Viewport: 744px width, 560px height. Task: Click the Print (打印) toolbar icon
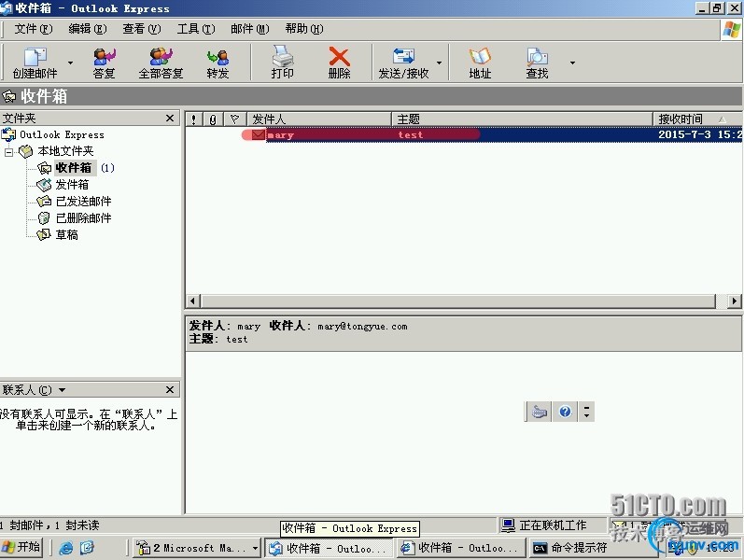pos(282,63)
